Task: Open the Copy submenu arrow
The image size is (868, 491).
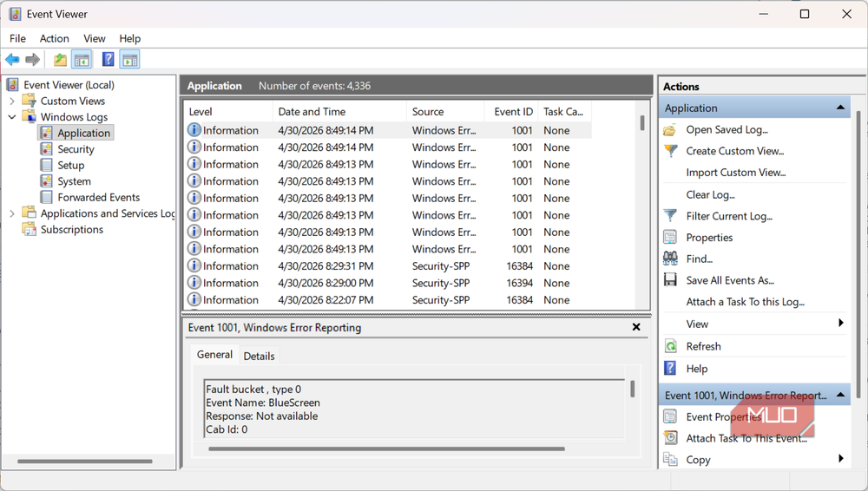Action: pyautogui.click(x=841, y=459)
